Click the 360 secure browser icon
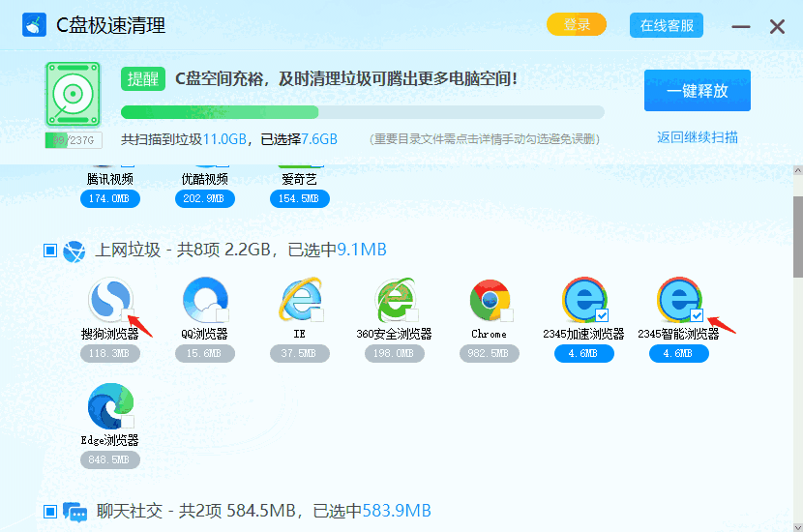Screen dimensions: 803x532 [x=395, y=300]
